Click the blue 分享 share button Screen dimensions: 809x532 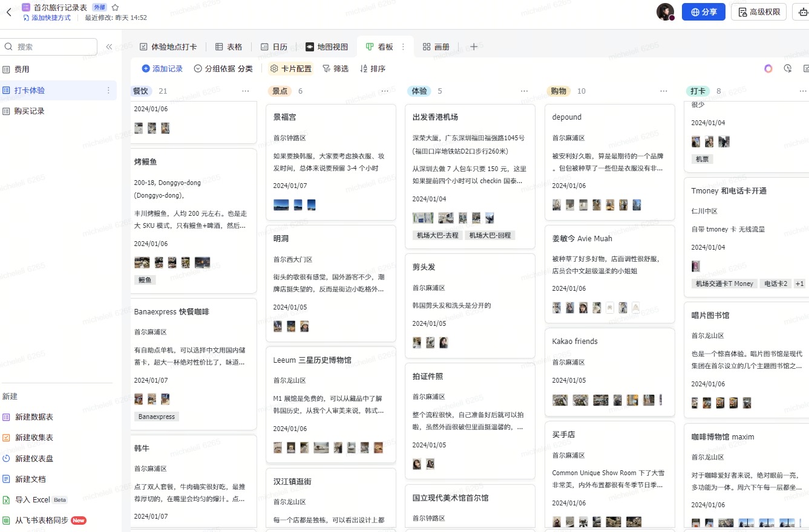[703, 11]
